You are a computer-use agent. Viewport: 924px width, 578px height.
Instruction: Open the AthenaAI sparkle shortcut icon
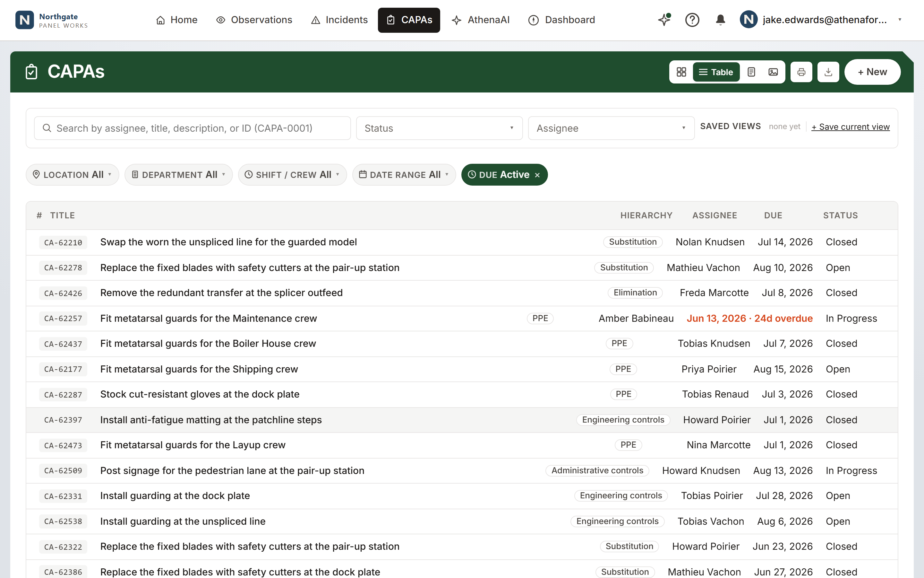(x=664, y=20)
